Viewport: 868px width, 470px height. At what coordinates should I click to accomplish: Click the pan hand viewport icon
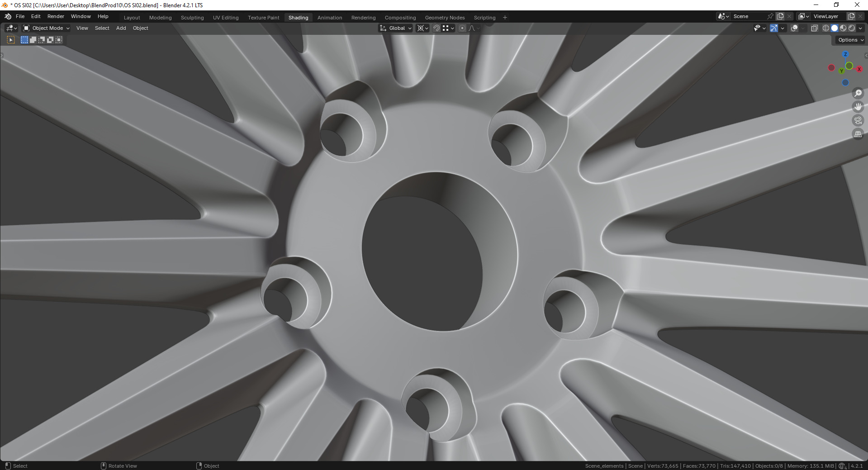(858, 107)
